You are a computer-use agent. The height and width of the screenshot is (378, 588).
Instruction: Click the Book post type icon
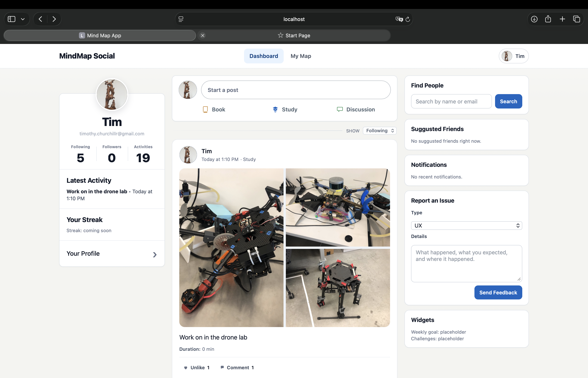[205, 109]
